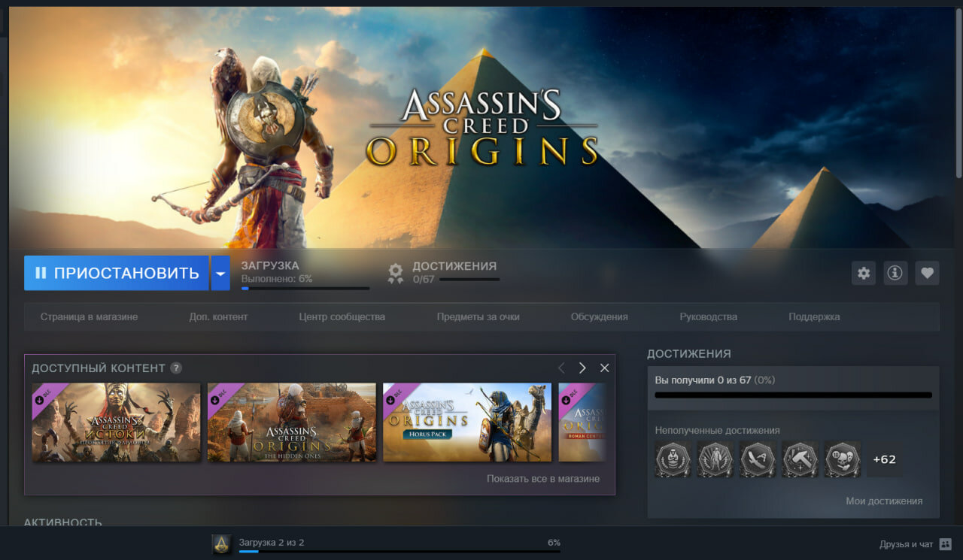Click the bottom download progress bar
This screenshot has height=560, width=963.
click(x=399, y=552)
